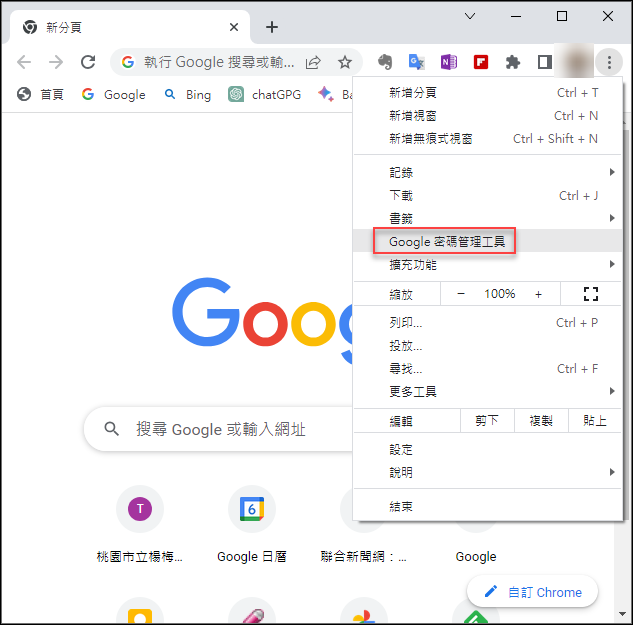Open the chatGPG bookmark
Image resolution: width=633 pixels, height=625 pixels.
pyautogui.click(x=264, y=94)
